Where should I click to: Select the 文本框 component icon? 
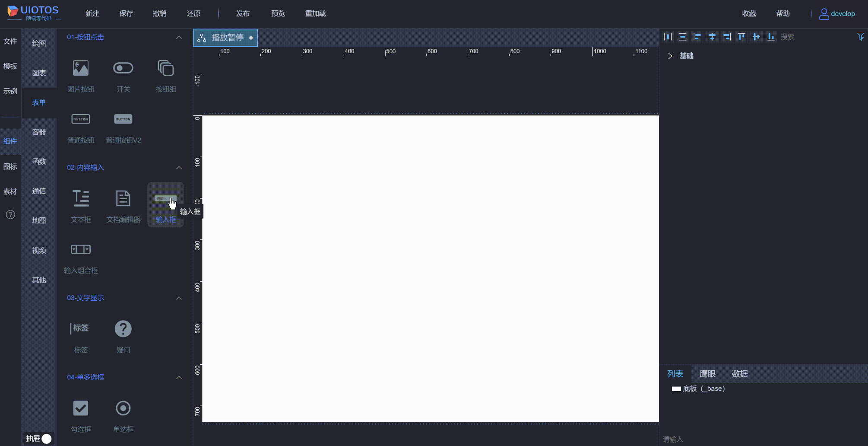click(x=80, y=198)
